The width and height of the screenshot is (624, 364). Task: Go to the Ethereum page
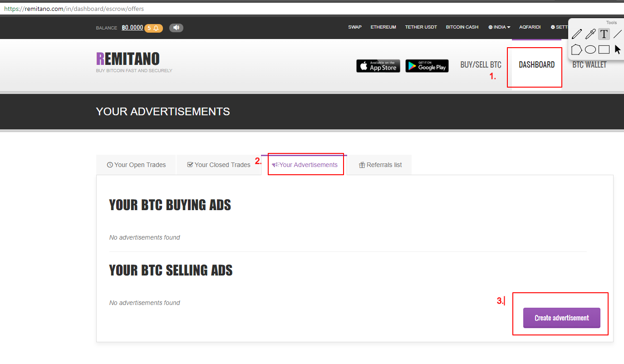(383, 27)
